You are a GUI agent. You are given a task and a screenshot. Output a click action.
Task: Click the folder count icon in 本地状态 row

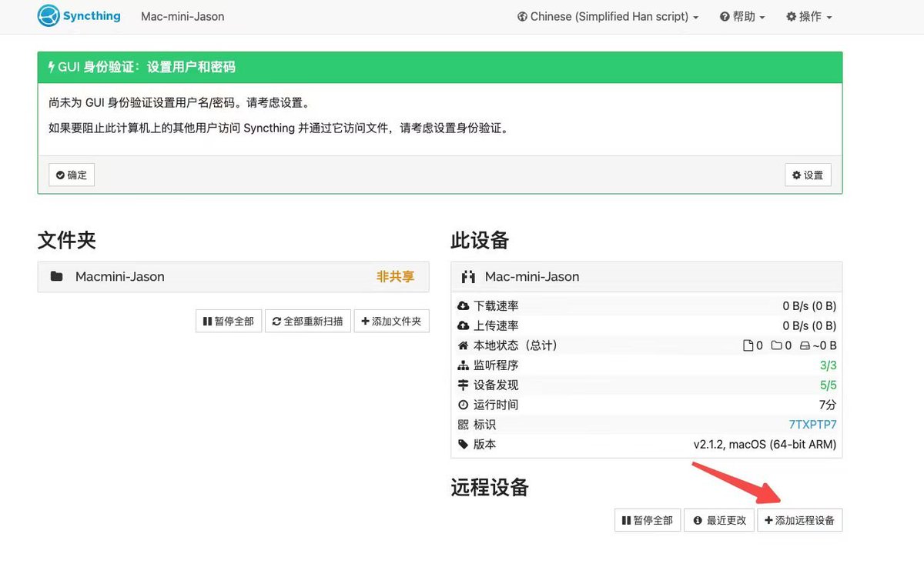(776, 345)
